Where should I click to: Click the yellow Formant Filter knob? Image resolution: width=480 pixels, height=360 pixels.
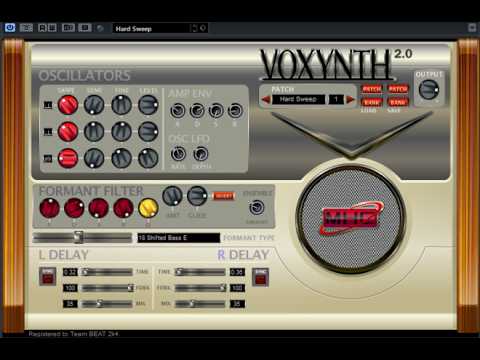(148, 208)
